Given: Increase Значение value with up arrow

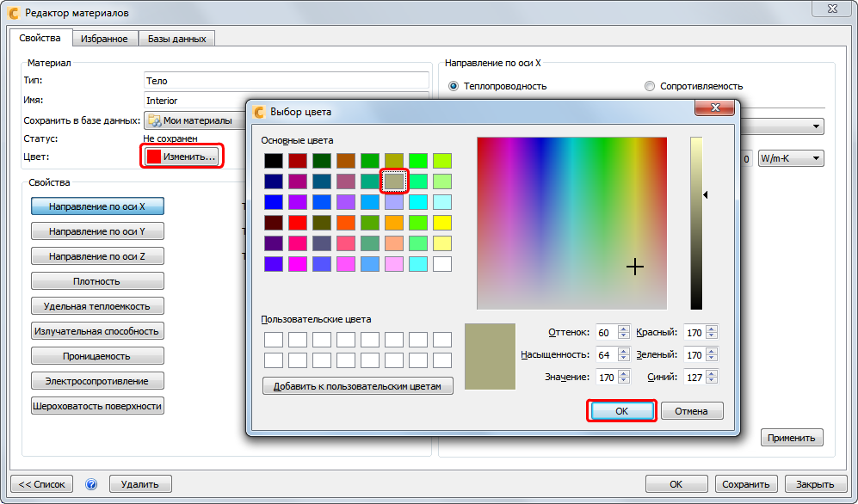Looking at the screenshot, I should [x=624, y=373].
